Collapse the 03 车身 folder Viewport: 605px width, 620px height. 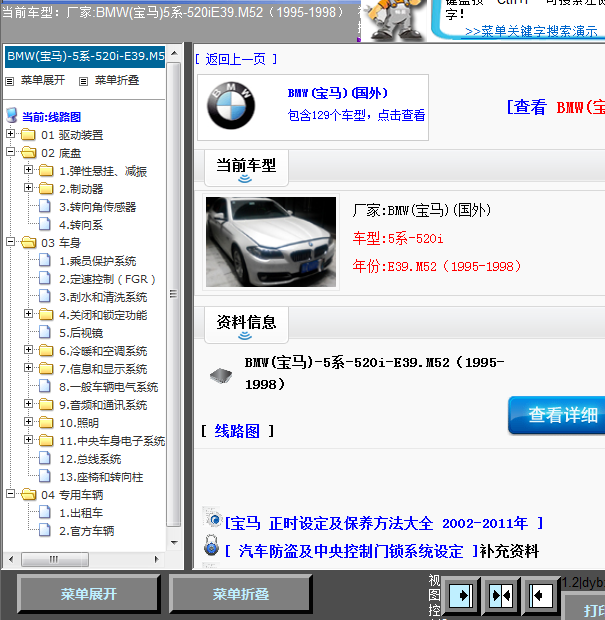11,241
